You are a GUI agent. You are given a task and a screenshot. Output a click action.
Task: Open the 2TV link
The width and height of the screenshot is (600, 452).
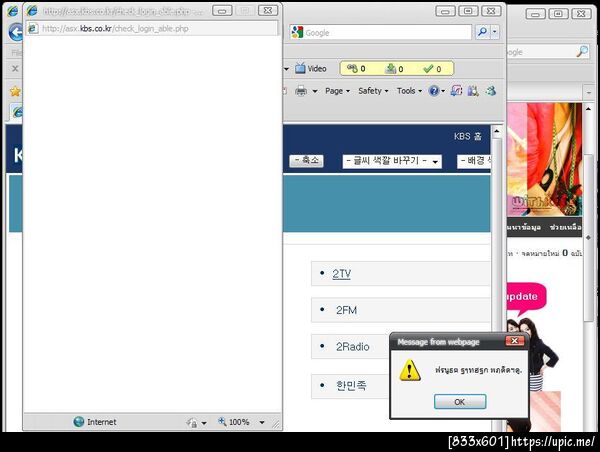tap(341, 274)
